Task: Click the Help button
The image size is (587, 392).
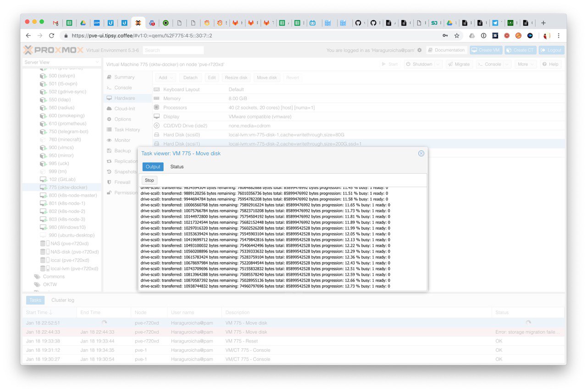Action: click(x=550, y=64)
